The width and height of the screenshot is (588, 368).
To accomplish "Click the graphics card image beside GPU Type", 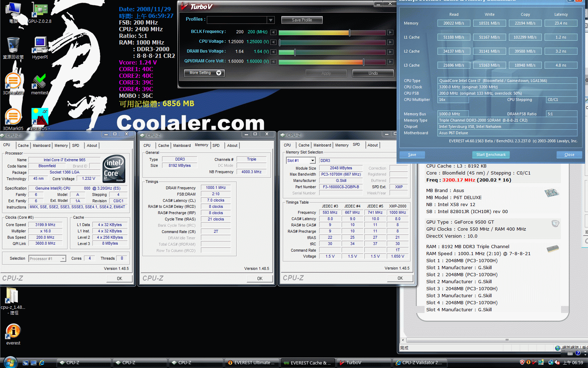I will click(555, 223).
